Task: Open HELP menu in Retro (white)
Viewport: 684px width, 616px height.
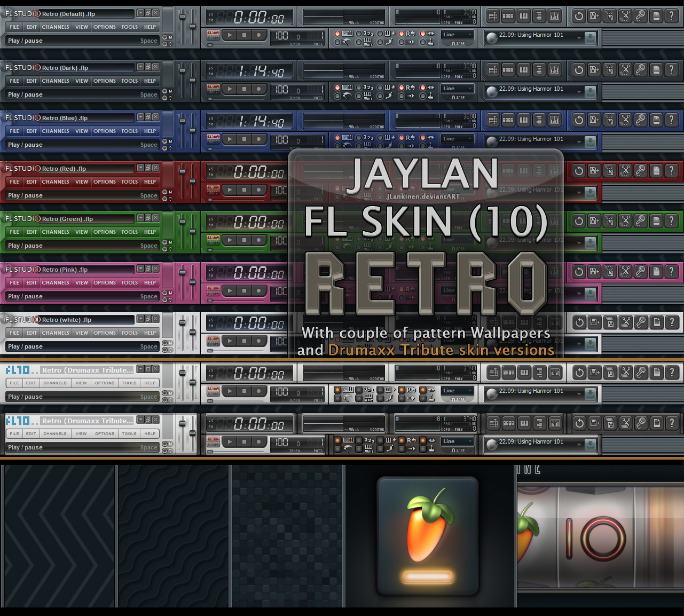Action: tap(150, 333)
